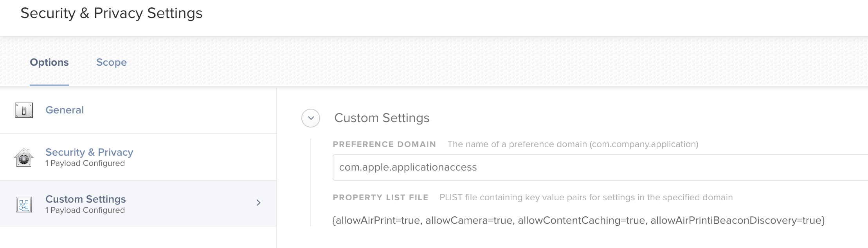Screen dimensions: 868x248
Task: Click the Preference Domain input field
Action: [600, 167]
